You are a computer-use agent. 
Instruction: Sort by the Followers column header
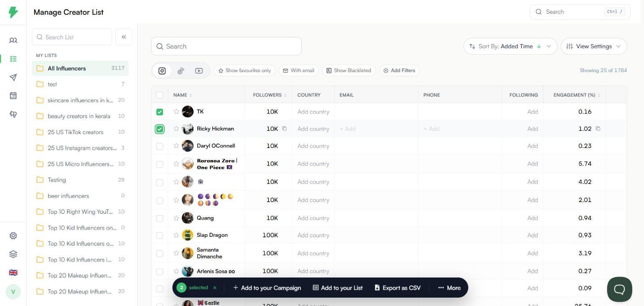(270, 95)
